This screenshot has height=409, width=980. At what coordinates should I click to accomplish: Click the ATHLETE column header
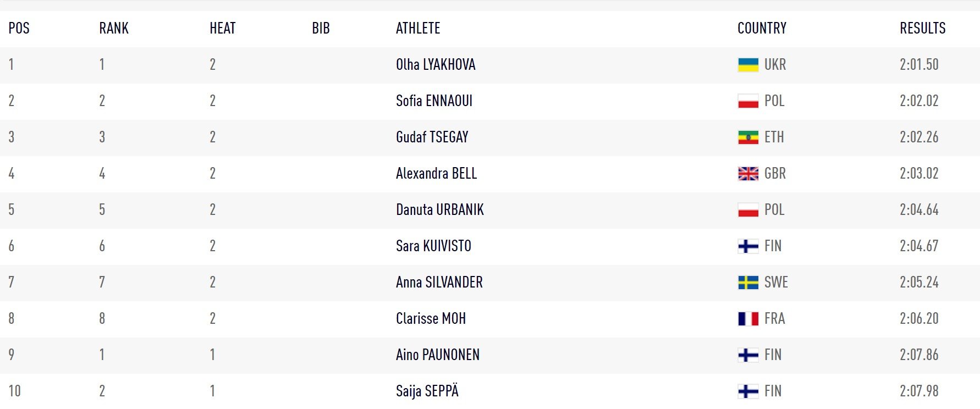click(x=418, y=29)
